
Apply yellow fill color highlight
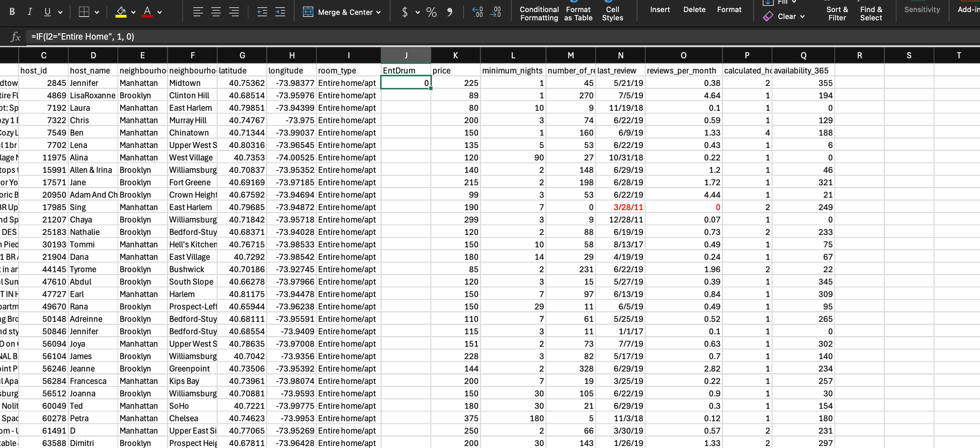121,12
